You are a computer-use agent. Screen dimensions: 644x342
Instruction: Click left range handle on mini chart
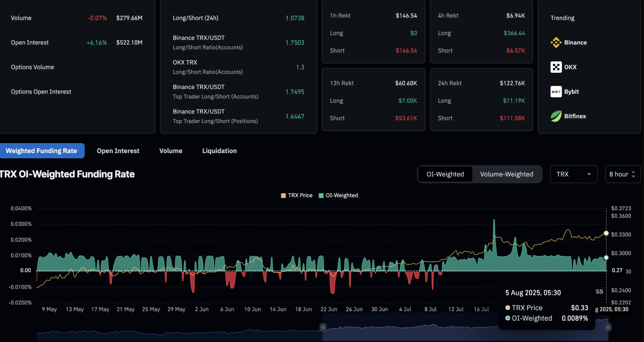(323, 327)
